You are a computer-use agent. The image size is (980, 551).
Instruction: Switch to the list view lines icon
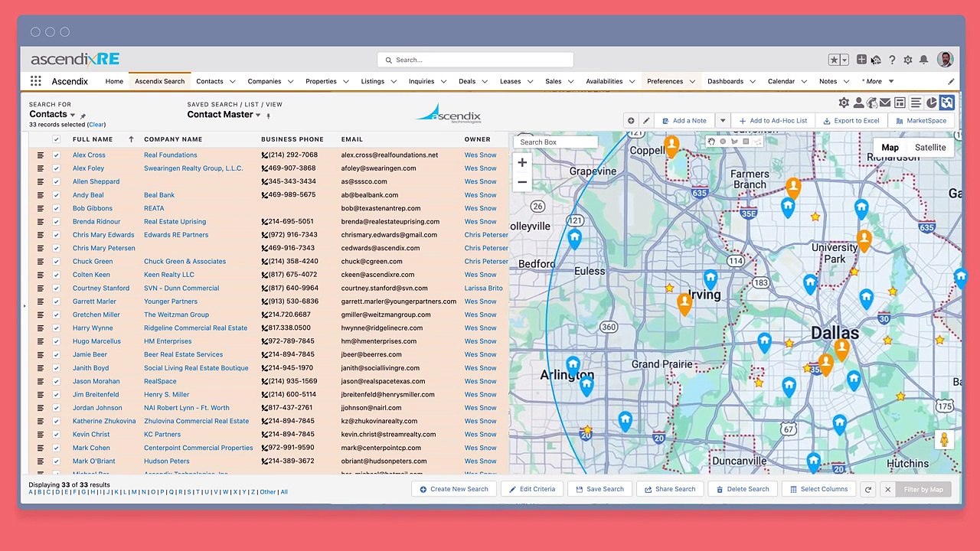click(x=916, y=103)
